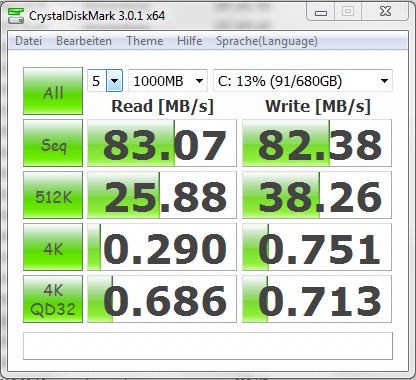
Task: Run the 512K random test
Action: coord(53,195)
